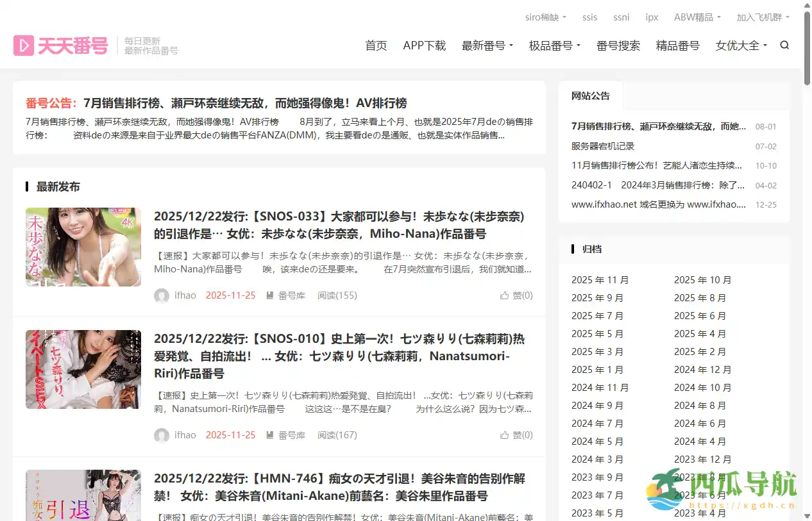Open the SNOS-033 article cover thumbnail
812x521 pixels.
pyautogui.click(x=83, y=246)
